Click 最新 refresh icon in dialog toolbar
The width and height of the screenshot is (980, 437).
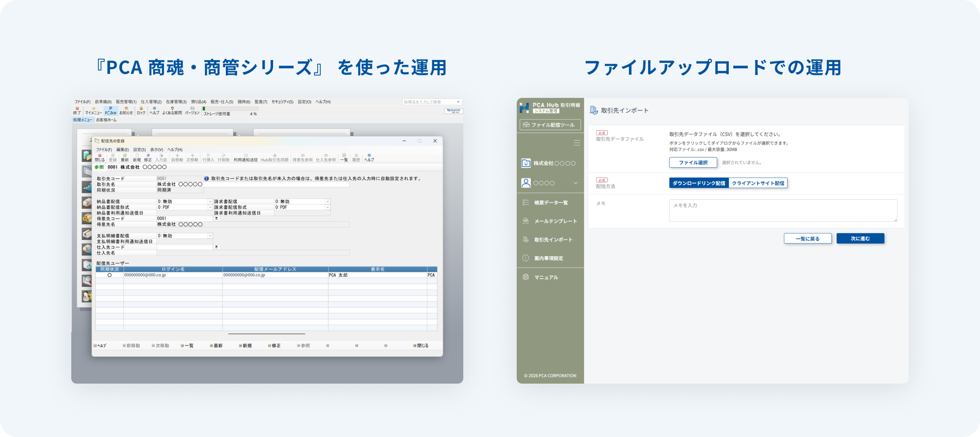pyautogui.click(x=125, y=158)
